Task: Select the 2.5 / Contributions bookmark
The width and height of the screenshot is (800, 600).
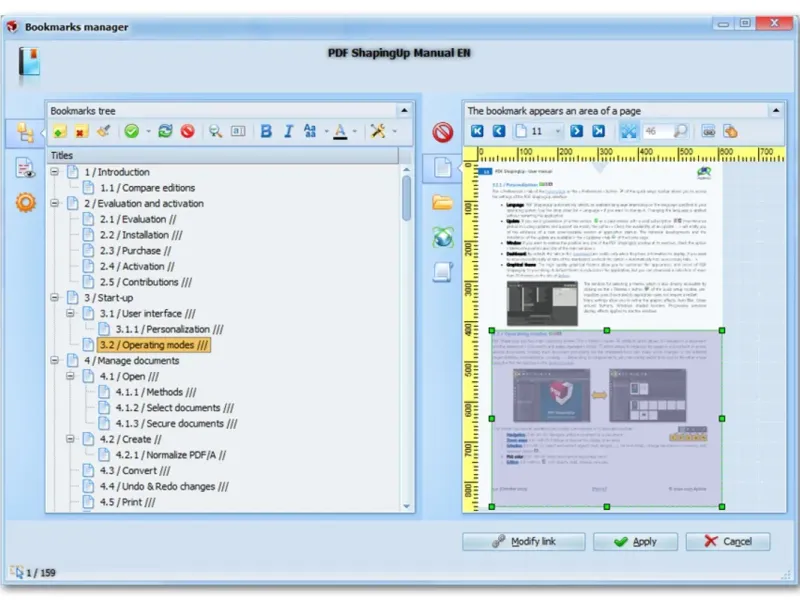Action: coord(146,282)
